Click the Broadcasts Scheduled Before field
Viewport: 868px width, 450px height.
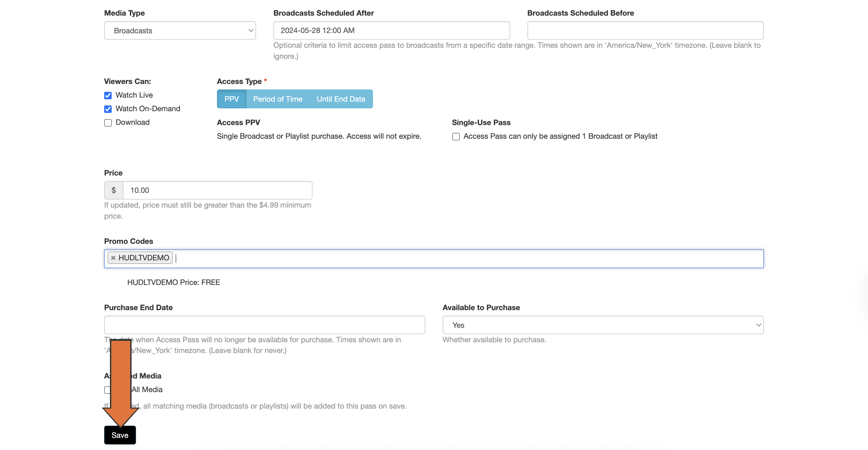pos(645,30)
